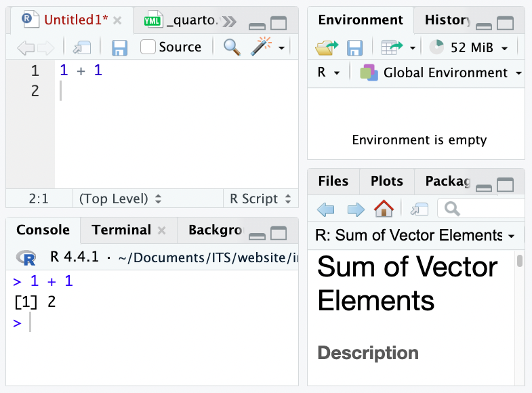This screenshot has width=532, height=393.
Task: Show the script in a new window
Action: pos(82,47)
